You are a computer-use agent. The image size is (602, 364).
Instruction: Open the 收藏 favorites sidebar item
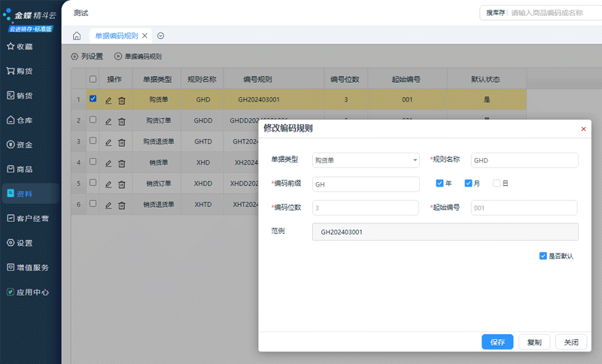tap(20, 47)
